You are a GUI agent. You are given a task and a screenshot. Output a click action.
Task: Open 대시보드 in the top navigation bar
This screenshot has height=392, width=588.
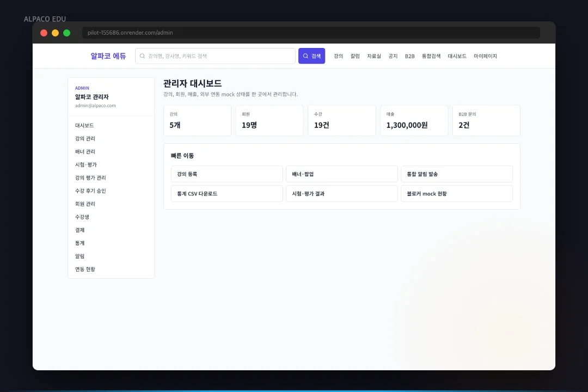point(457,56)
